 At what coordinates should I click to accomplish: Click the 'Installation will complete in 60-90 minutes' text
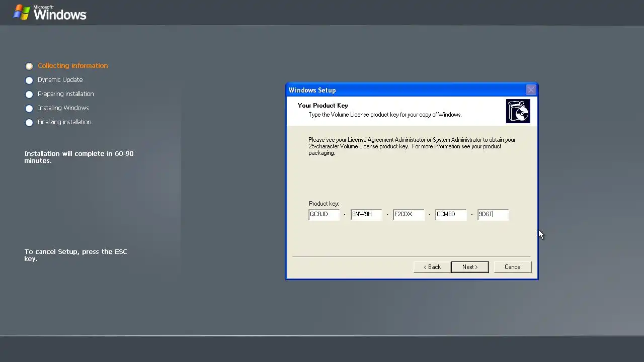click(79, 157)
